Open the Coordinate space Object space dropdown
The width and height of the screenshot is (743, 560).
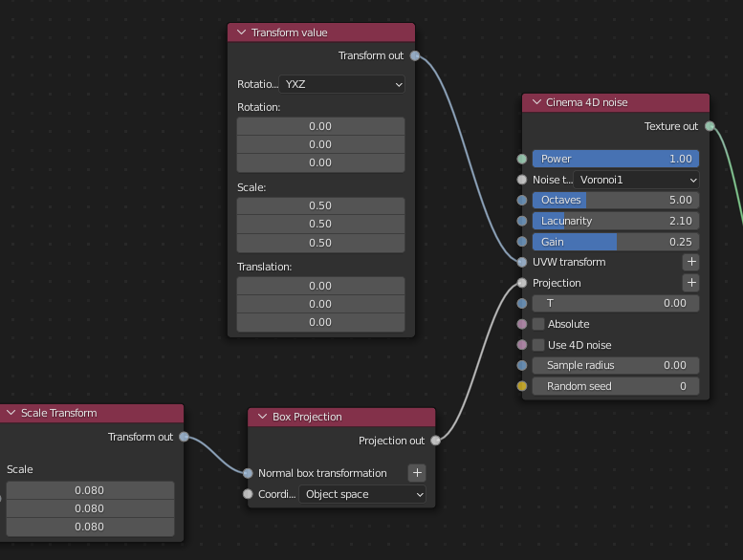coord(362,494)
